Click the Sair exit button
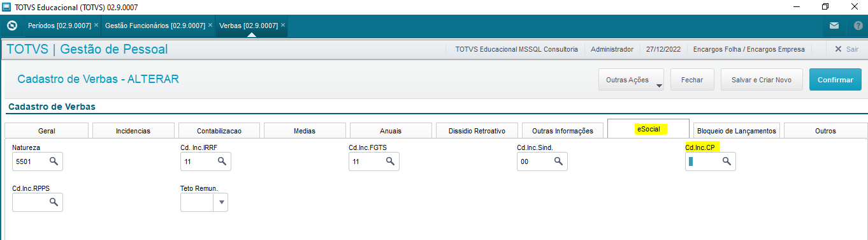Viewport: 868px width, 240px height. pyautogui.click(x=846, y=49)
